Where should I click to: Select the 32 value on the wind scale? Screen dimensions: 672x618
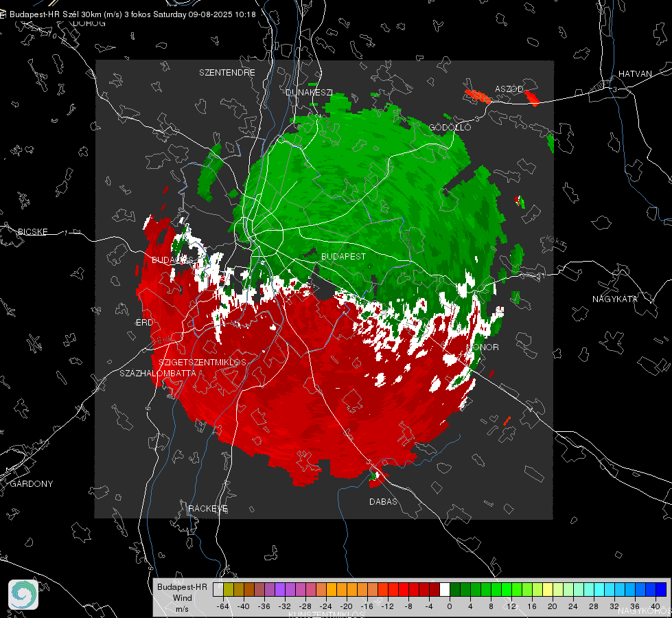click(x=614, y=606)
